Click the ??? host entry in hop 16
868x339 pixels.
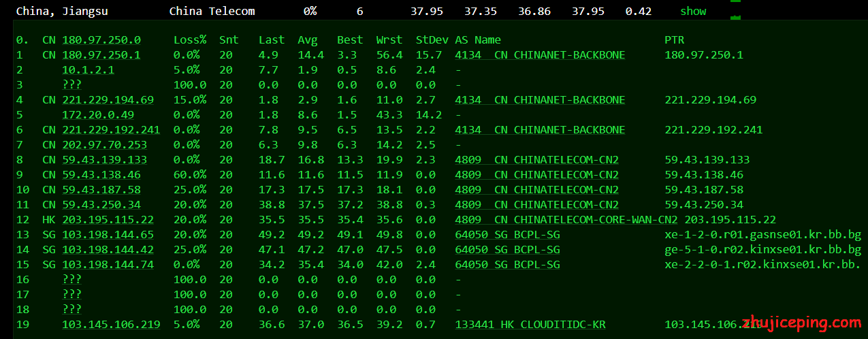[x=71, y=280]
